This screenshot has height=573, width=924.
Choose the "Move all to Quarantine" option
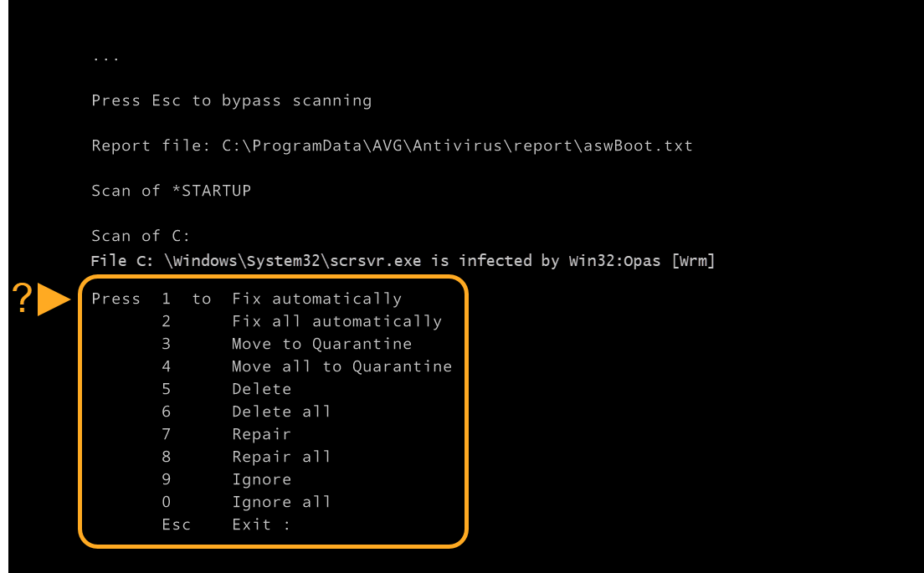(341, 366)
